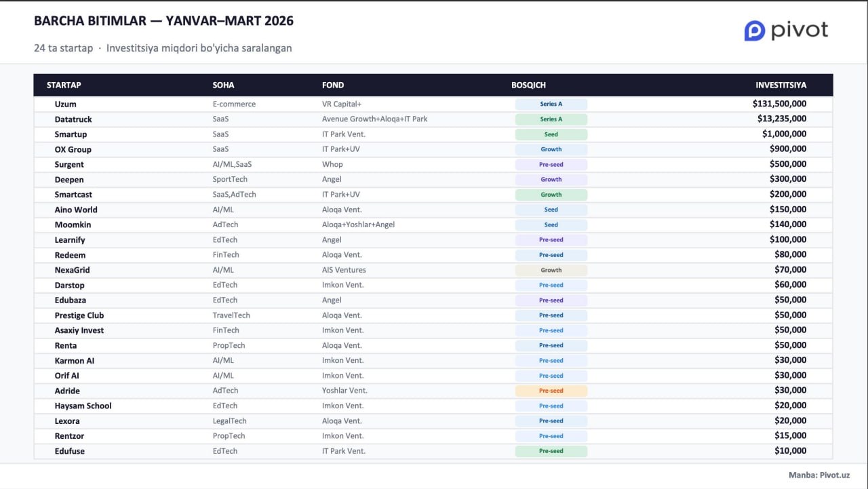Image resolution: width=868 pixels, height=489 pixels.
Task: Select the Growth badge in NexaGrid row
Action: 551,270
